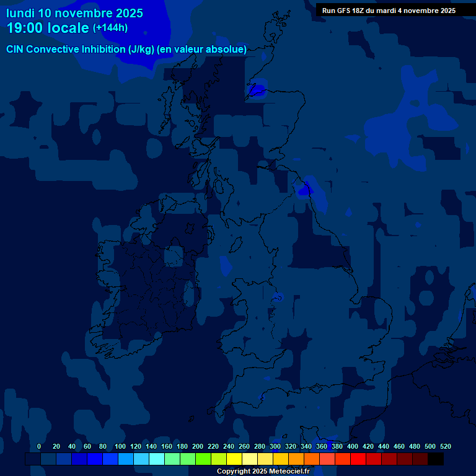The height and width of the screenshot is (476, 476).
Task: Click the "(+144h)" forecast offset text
Action: (110, 28)
